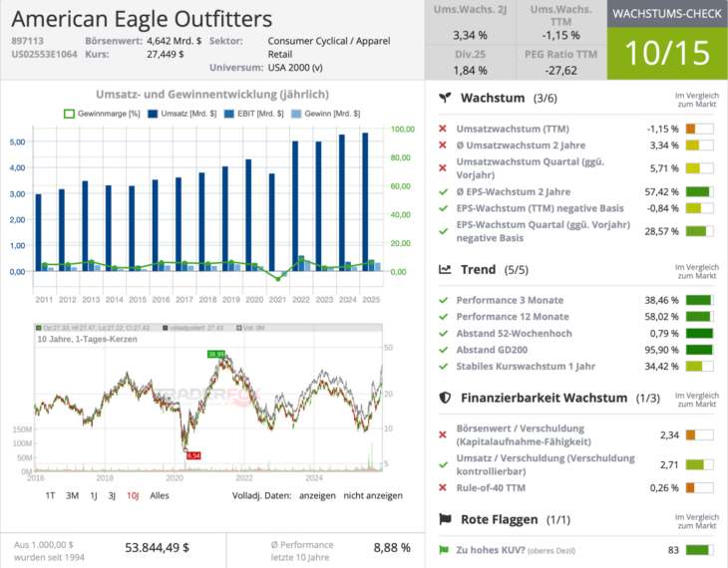Click the 2025 Umsatz bar in chart

(x=365, y=202)
